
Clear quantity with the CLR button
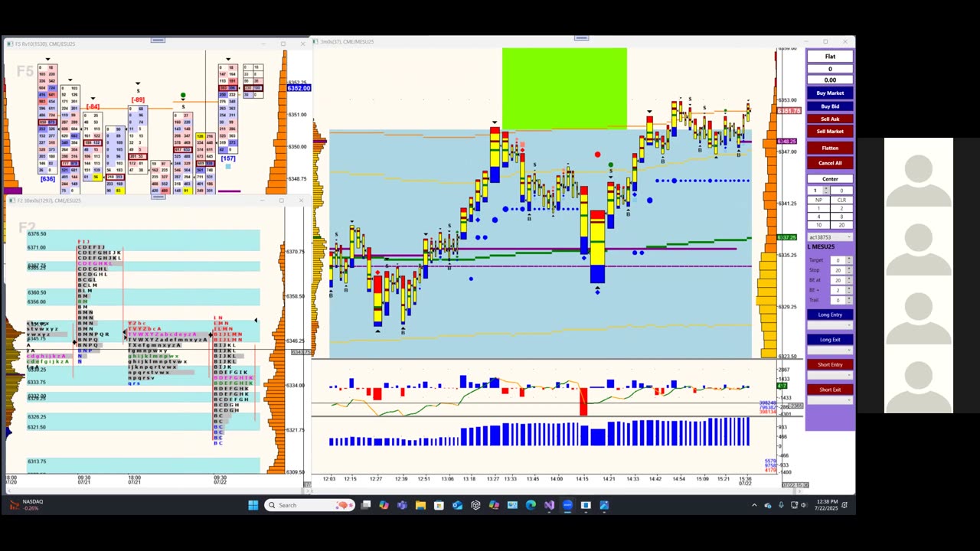tap(841, 200)
